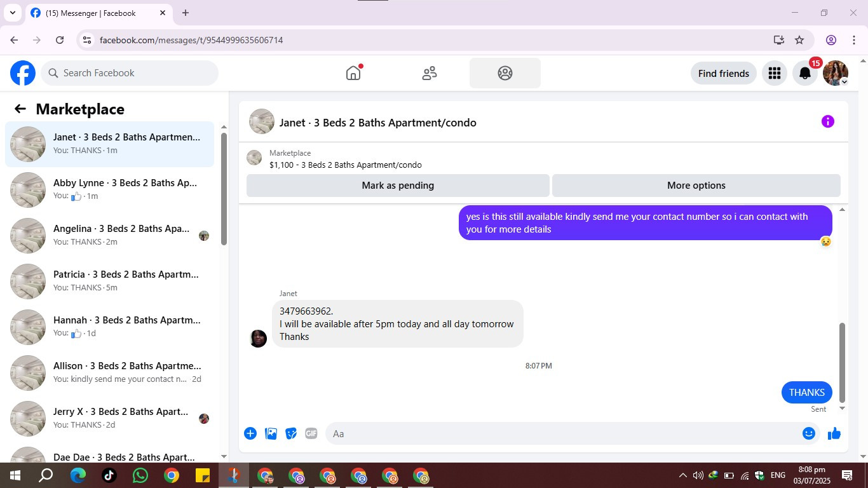The width and height of the screenshot is (868, 488).
Task: Go forward in the browser
Action: 37,40
